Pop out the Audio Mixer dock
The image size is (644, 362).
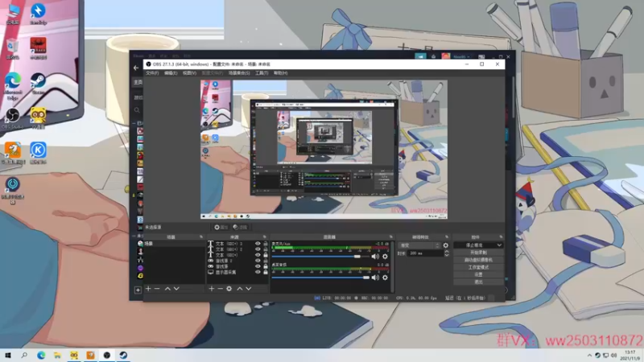[x=390, y=237]
